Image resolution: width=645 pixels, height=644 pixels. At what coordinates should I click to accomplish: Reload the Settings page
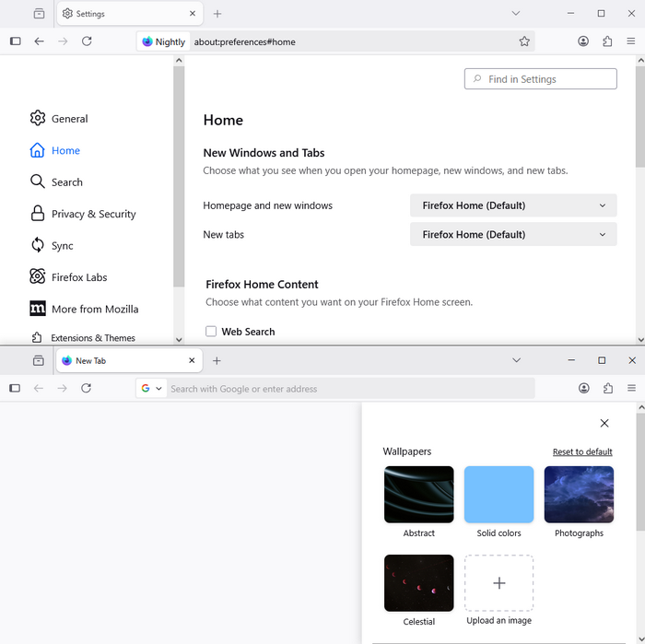[x=87, y=41]
